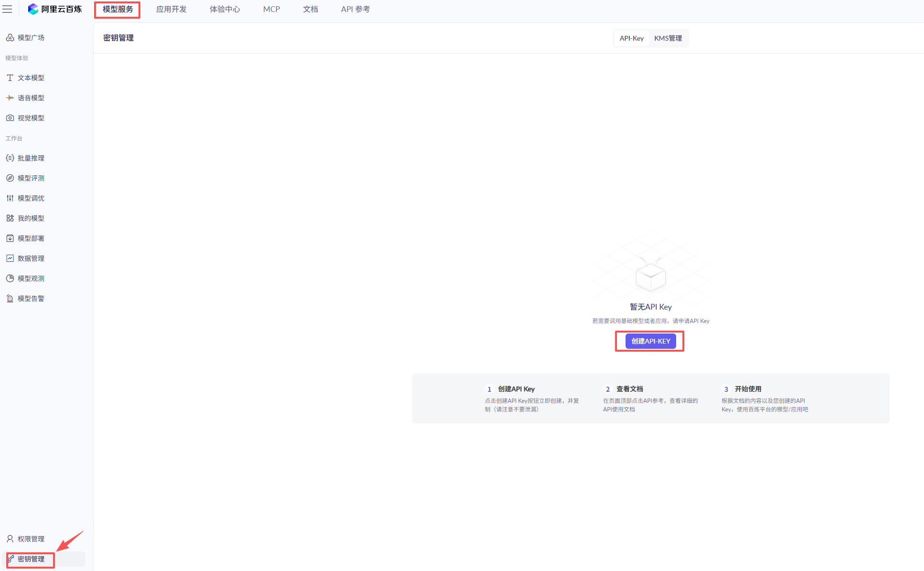Open 视觉模型 camera icon item
Screen dimensions: 924x571
10,118
